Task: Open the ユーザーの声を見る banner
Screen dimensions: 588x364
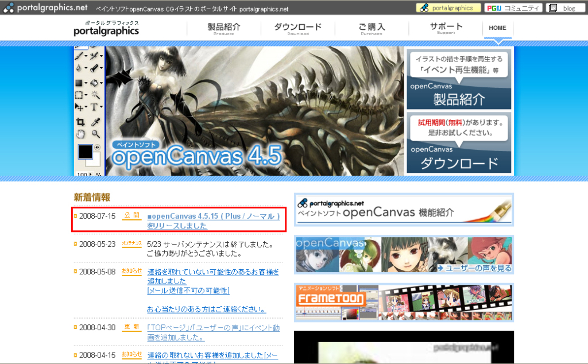Action: coord(404,254)
